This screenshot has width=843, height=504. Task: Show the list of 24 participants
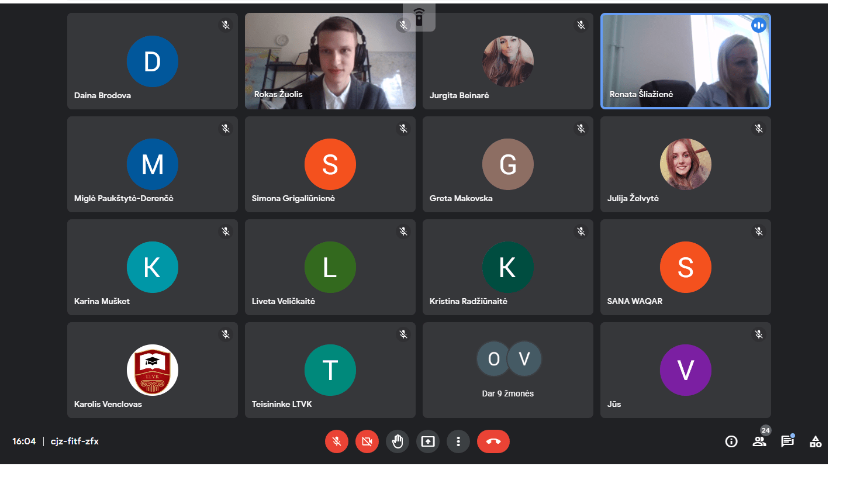[x=759, y=441]
